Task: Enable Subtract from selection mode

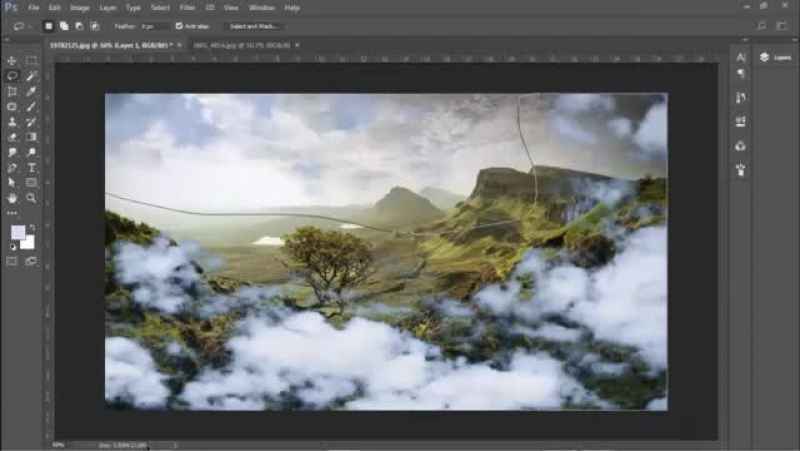Action: pos(79,26)
